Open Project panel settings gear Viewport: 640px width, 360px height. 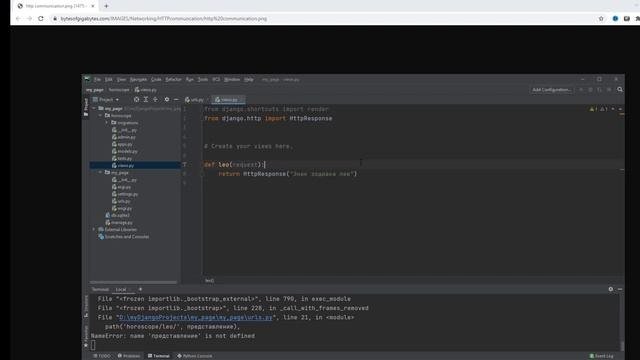click(167, 100)
